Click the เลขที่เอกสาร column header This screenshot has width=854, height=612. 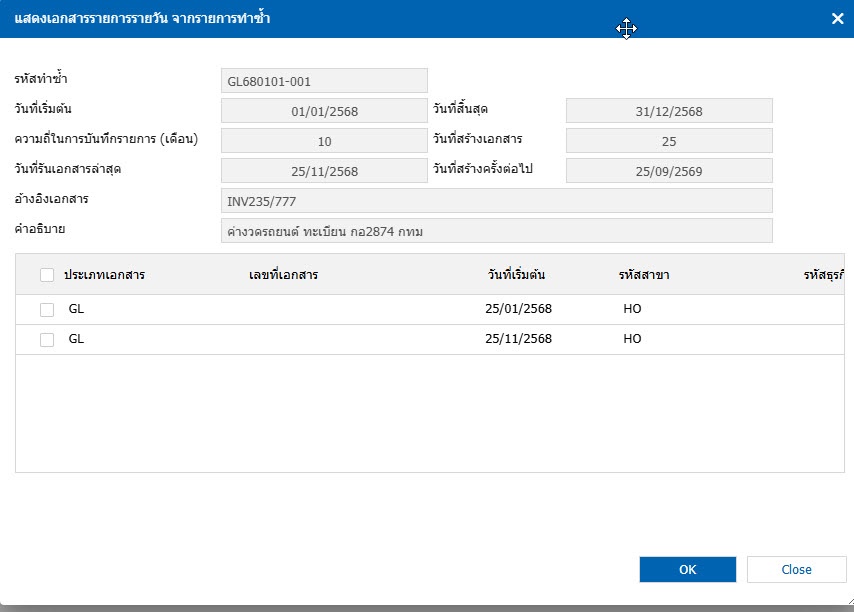click(283, 275)
